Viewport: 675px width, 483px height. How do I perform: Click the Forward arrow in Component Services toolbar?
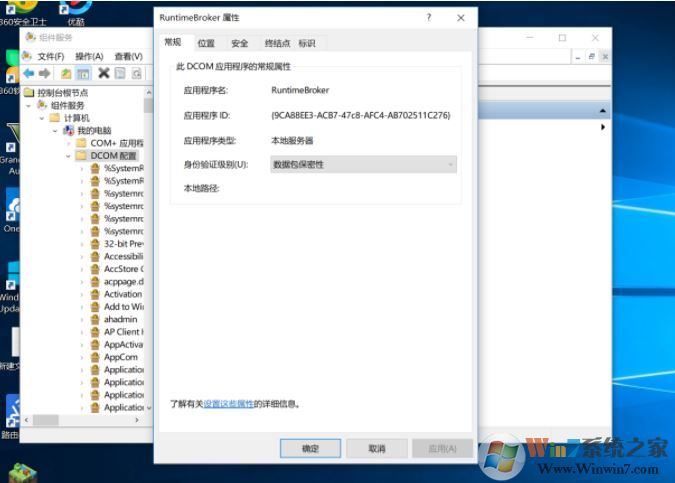pos(44,74)
